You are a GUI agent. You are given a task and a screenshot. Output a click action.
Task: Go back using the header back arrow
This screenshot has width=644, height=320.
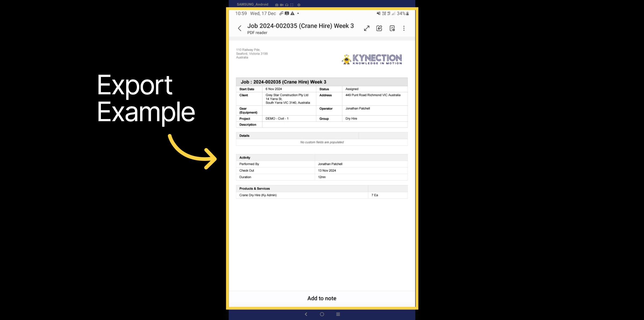(240, 28)
